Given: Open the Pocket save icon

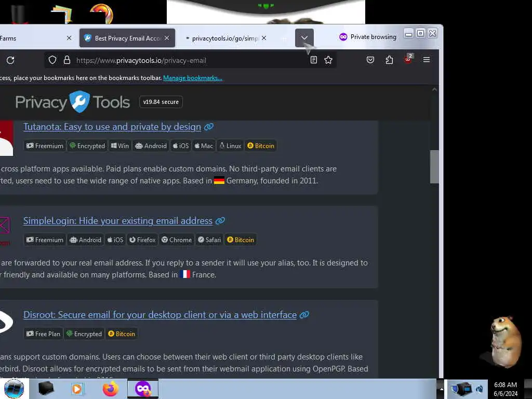Looking at the screenshot, I should [370, 60].
